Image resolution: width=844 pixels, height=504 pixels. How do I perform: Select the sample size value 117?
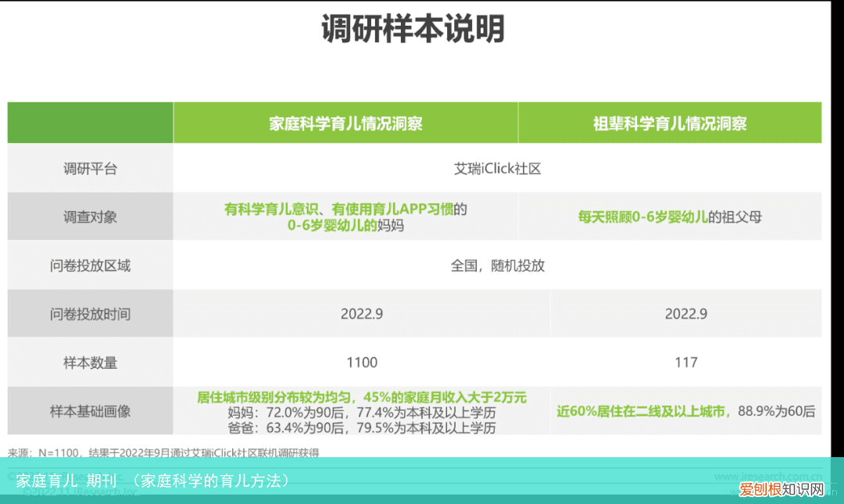(686, 362)
